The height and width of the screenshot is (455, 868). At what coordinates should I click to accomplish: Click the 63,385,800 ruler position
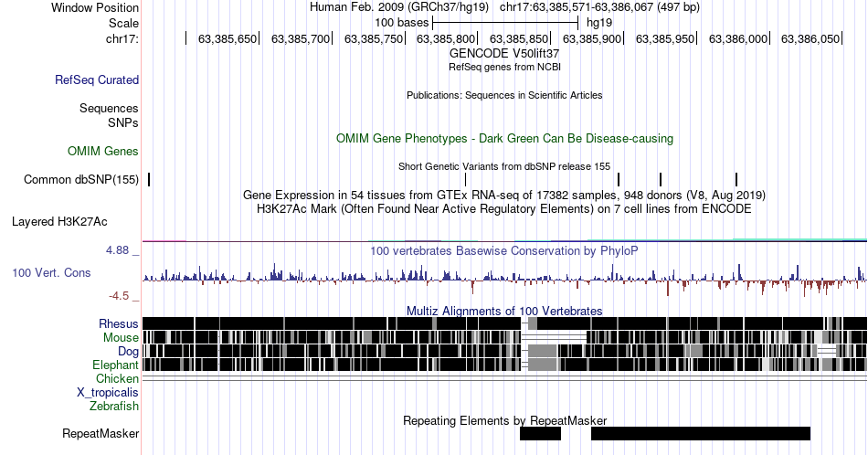(x=446, y=38)
